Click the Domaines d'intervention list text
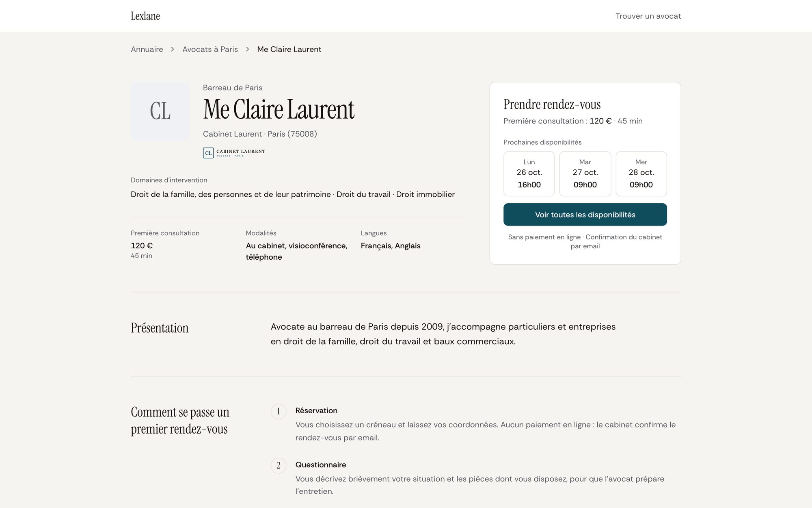The width and height of the screenshot is (812, 508). coord(293,194)
